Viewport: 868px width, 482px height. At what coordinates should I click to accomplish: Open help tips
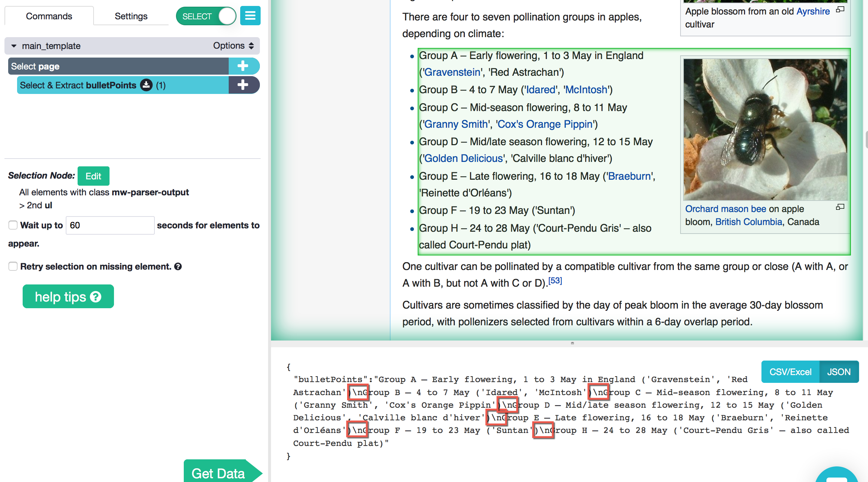coord(68,296)
